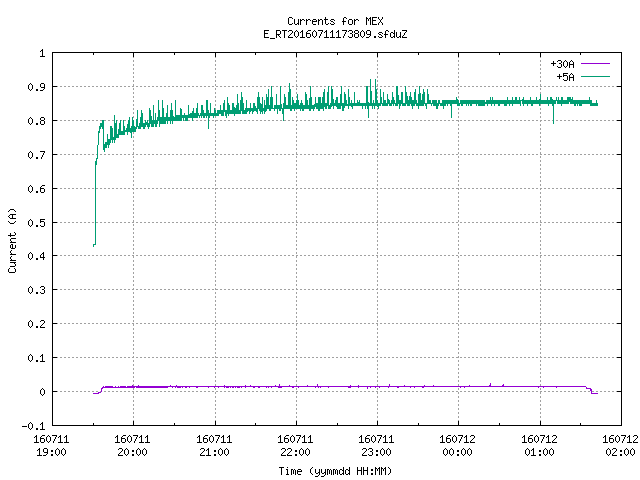Click the x-axis label '160711 22:00'
The height and width of the screenshot is (480, 640).
[295, 445]
